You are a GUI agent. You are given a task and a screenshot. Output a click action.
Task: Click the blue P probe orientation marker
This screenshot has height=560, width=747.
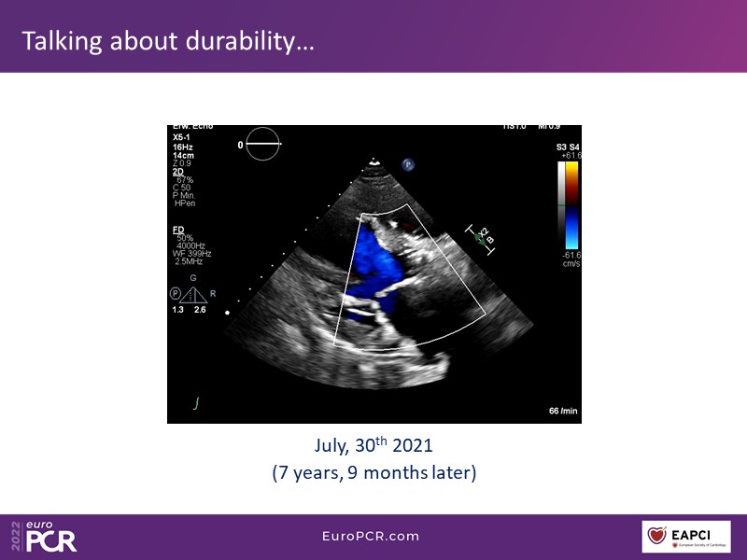tap(408, 163)
